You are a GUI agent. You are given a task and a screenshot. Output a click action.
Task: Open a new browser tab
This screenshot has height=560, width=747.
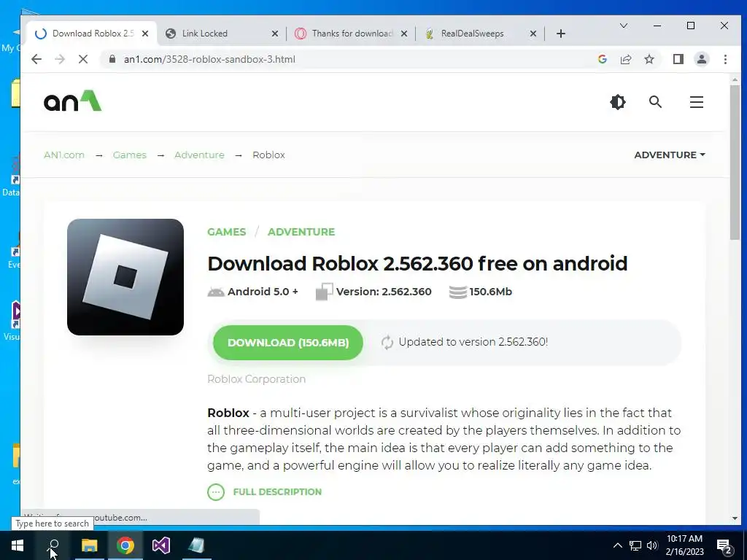point(561,34)
